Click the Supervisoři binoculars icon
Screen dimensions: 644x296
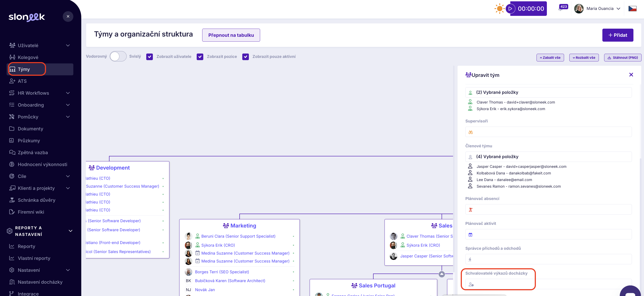pos(470,132)
